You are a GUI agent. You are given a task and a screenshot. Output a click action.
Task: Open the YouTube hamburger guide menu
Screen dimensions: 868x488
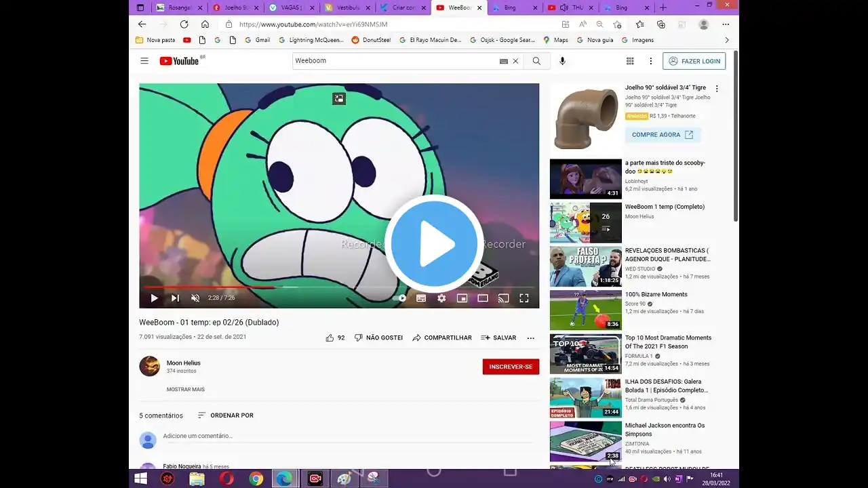[144, 61]
